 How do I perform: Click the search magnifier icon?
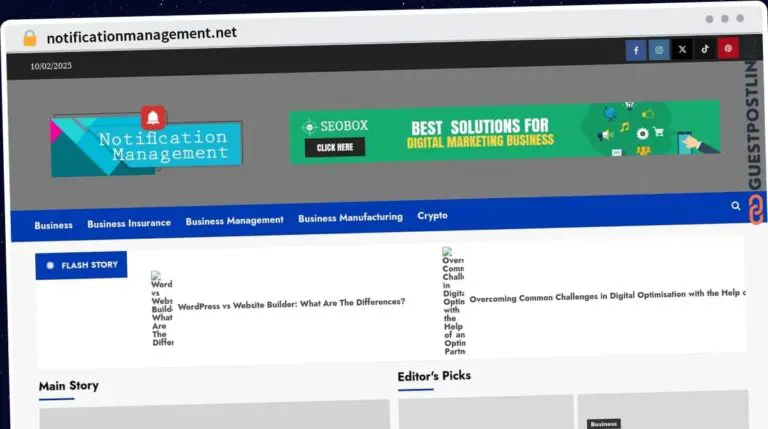pyautogui.click(x=736, y=206)
